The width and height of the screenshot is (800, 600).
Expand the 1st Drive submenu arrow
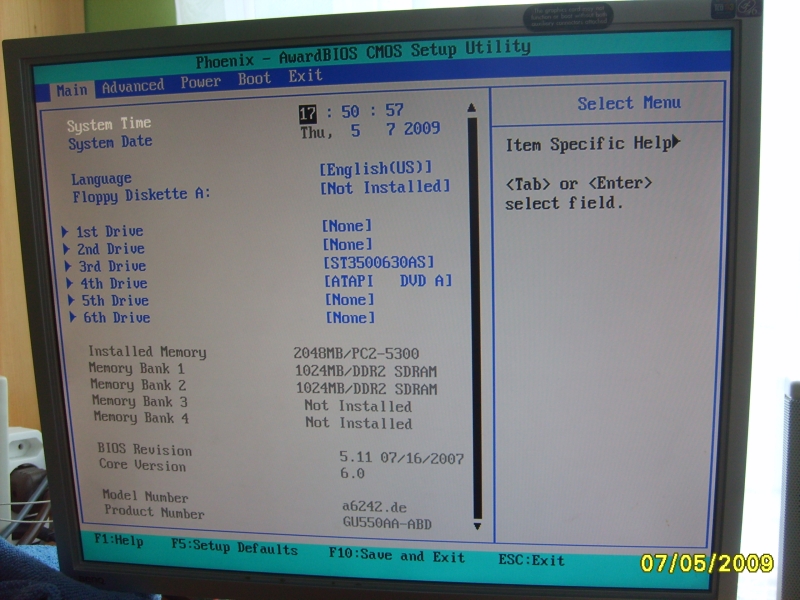(x=65, y=232)
